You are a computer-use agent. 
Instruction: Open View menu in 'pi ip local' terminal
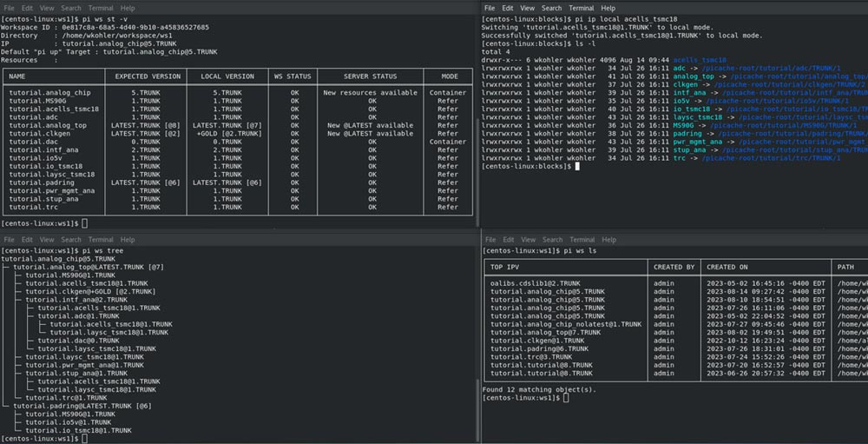[528, 9]
